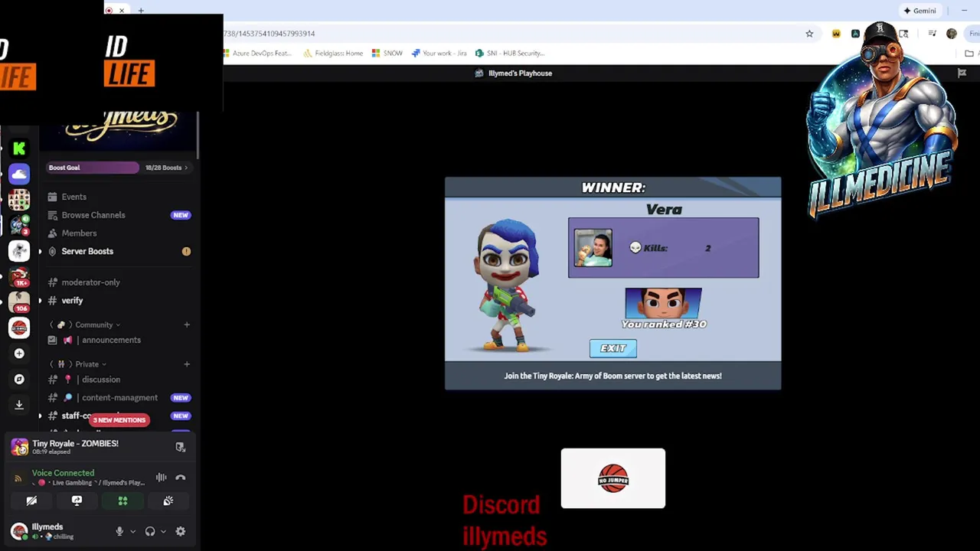Open Your work - Jira bookmark
The width and height of the screenshot is (980, 551).
tap(439, 54)
